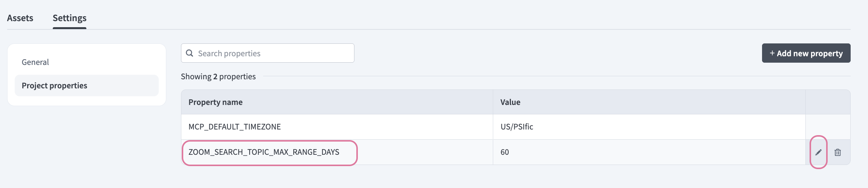Image resolution: width=868 pixels, height=188 pixels.
Task: Click the magnifier icon in the search box
Action: coord(190,53)
